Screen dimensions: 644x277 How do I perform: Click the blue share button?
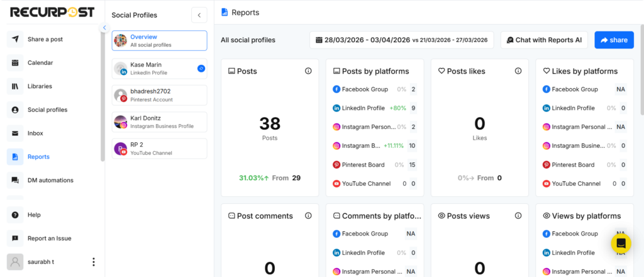pyautogui.click(x=614, y=40)
